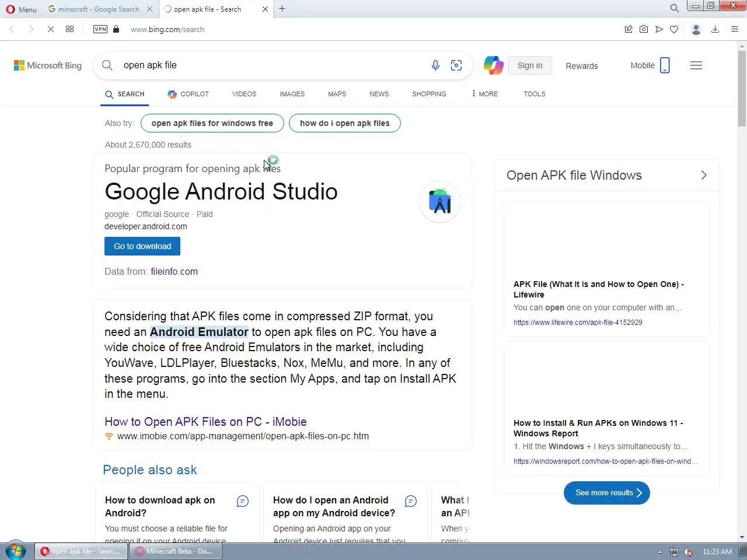Open the Bing hamburger settings menu

tap(696, 65)
